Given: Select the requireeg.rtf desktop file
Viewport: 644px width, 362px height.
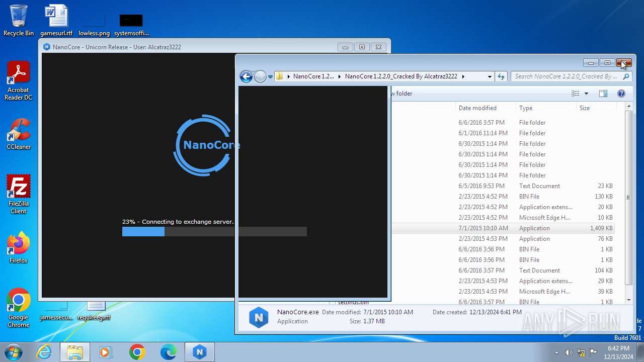Looking at the screenshot, I should [x=94, y=311].
